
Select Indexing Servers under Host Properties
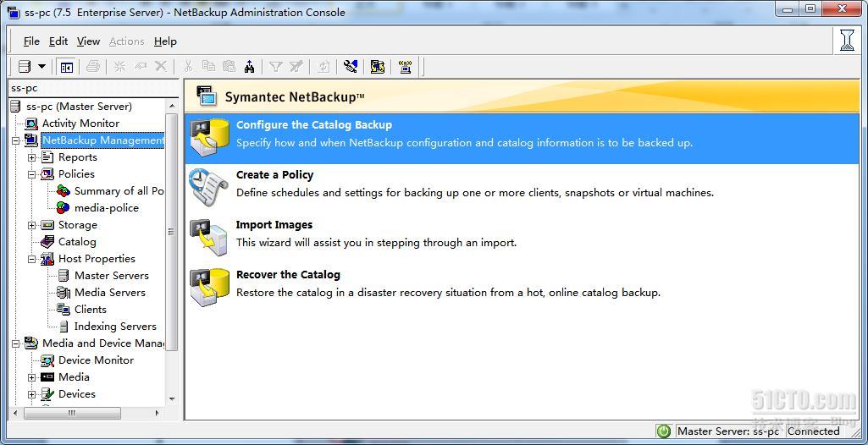point(115,327)
